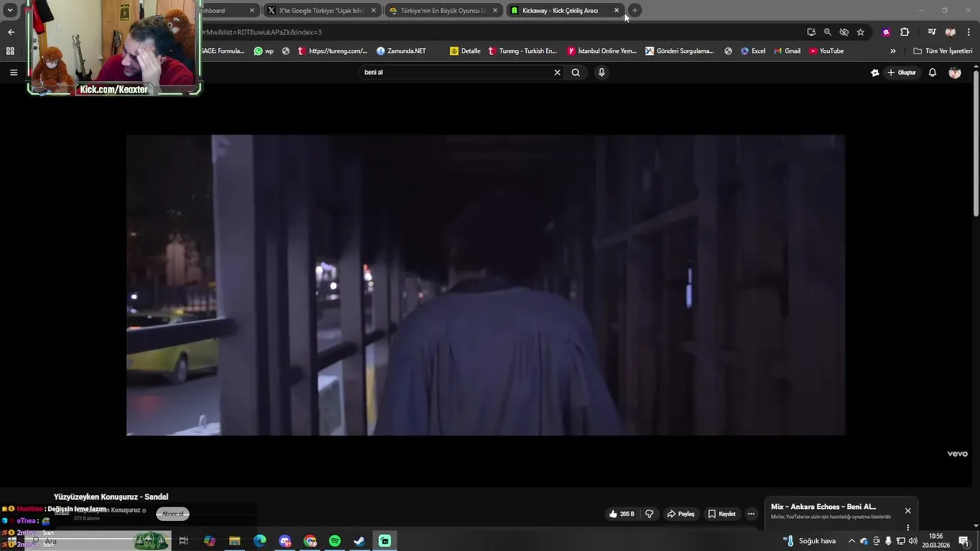Open the wp WhatsApp bookmark
Viewport: 980px width, 551px height.
click(x=263, y=51)
